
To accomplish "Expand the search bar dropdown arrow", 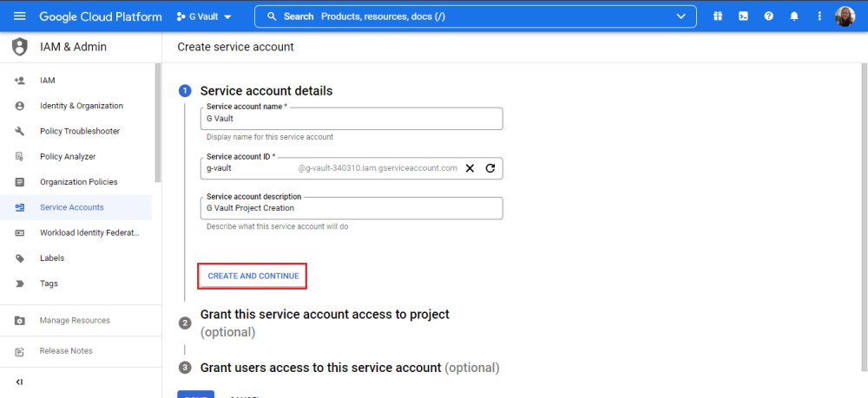I will [x=681, y=16].
